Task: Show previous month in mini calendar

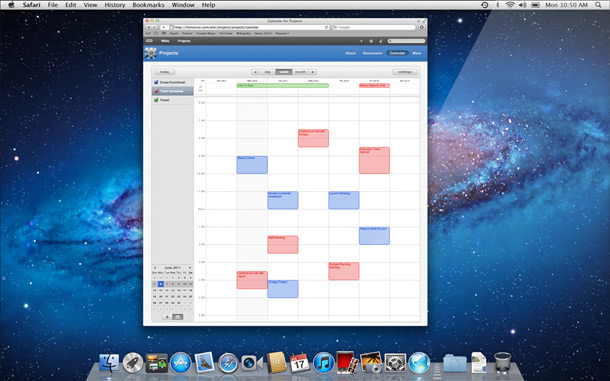Action: [155, 268]
